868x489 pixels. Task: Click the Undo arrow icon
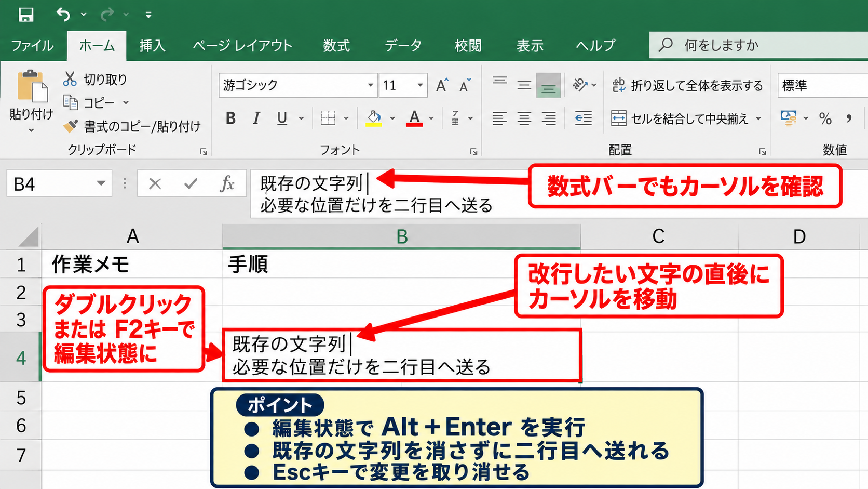click(63, 15)
